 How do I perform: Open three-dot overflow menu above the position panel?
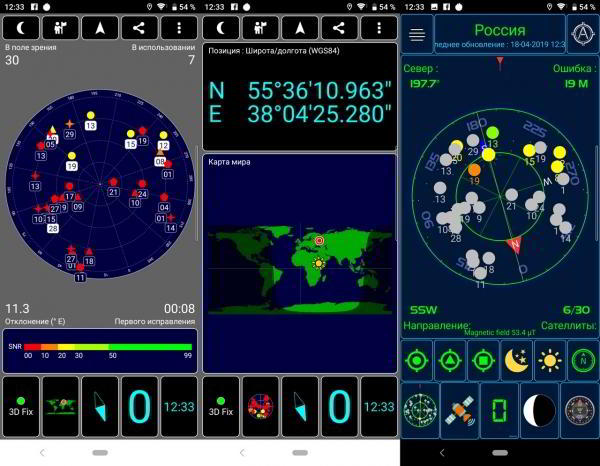(x=378, y=29)
